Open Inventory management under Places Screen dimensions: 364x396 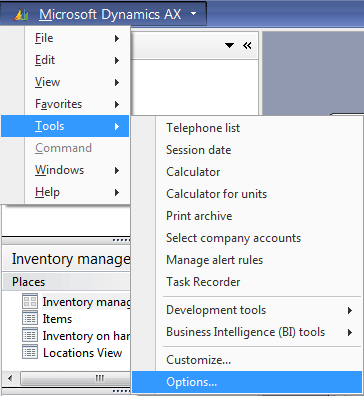(86, 302)
